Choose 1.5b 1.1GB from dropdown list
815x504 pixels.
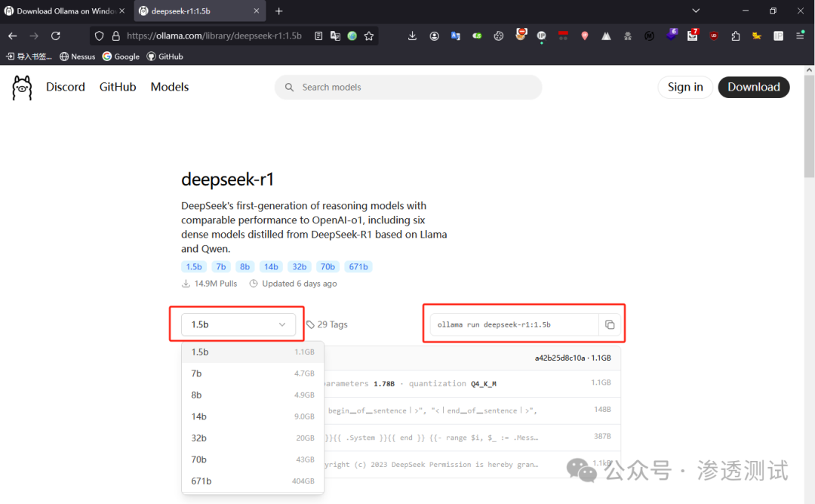coord(253,352)
